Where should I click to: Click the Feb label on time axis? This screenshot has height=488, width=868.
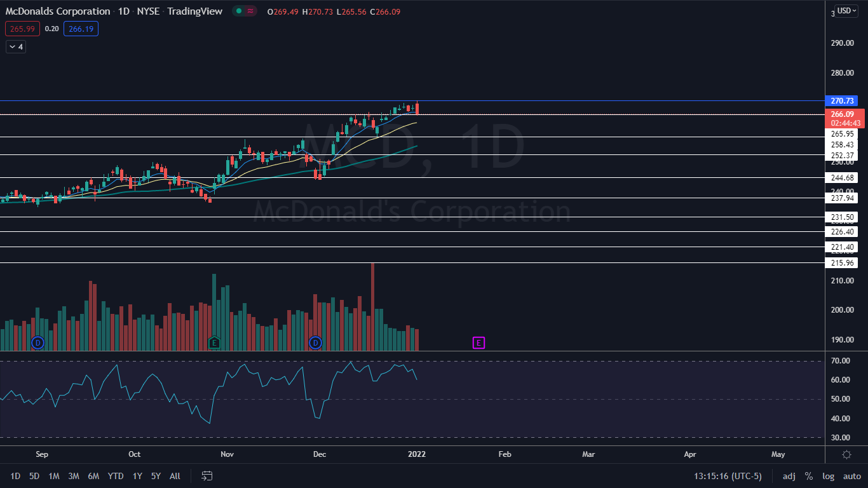point(505,454)
